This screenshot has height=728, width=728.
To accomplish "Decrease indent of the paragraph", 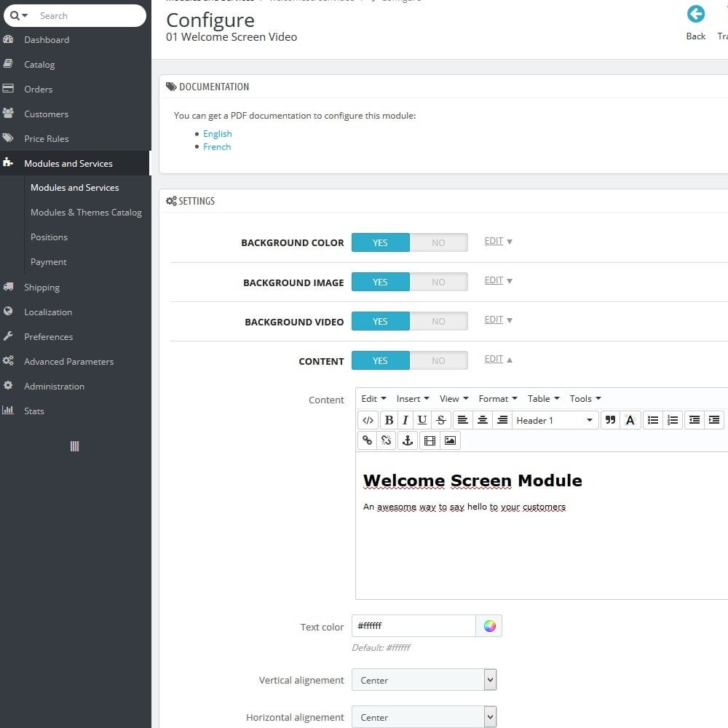I will (695, 420).
